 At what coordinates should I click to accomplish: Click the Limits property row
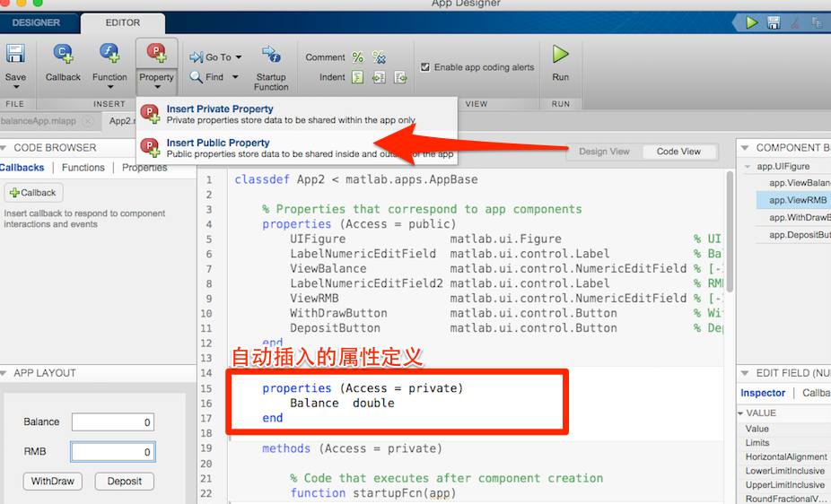pyautogui.click(x=783, y=443)
